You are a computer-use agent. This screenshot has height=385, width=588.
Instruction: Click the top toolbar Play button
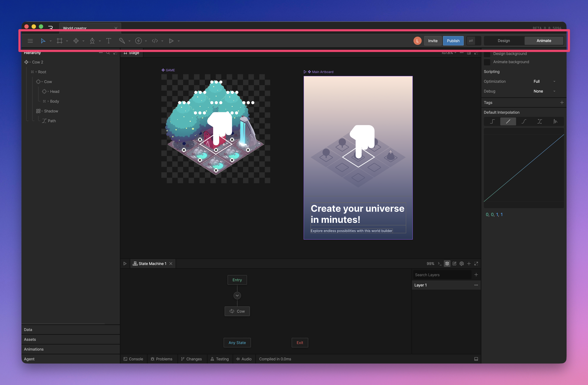coord(171,41)
